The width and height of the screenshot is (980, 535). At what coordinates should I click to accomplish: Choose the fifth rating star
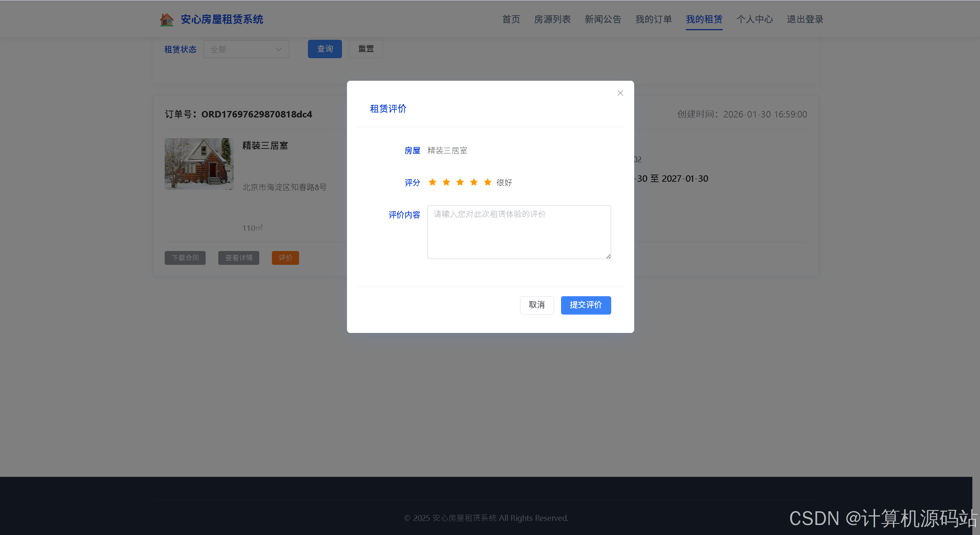point(488,182)
